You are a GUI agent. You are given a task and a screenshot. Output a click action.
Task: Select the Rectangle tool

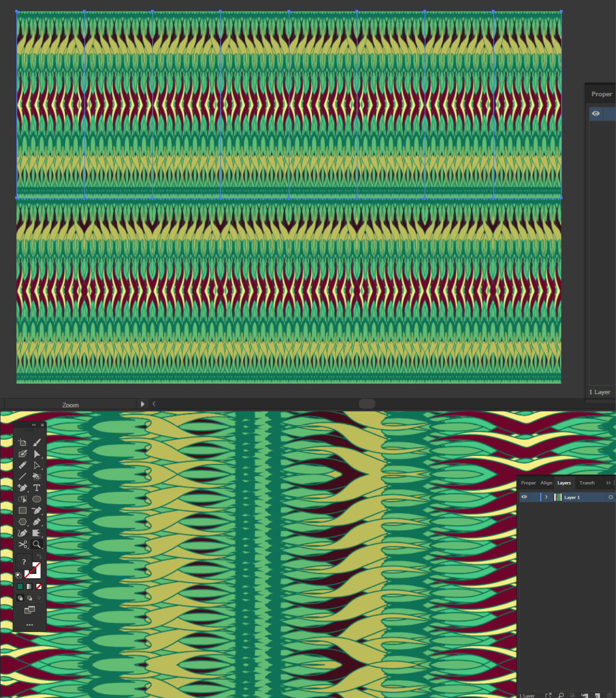(x=23, y=510)
